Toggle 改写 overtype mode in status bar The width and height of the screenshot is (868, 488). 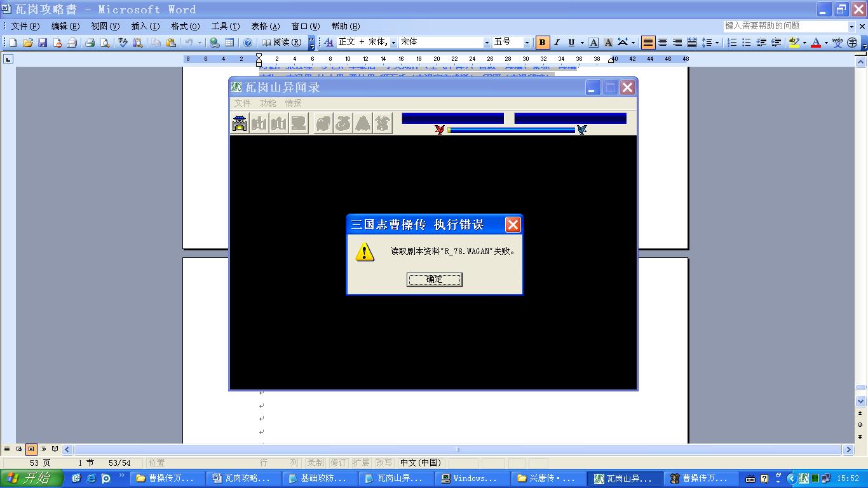tap(384, 463)
